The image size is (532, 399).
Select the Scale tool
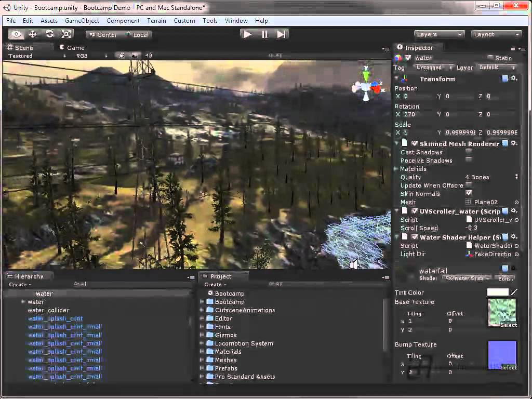[x=65, y=33]
